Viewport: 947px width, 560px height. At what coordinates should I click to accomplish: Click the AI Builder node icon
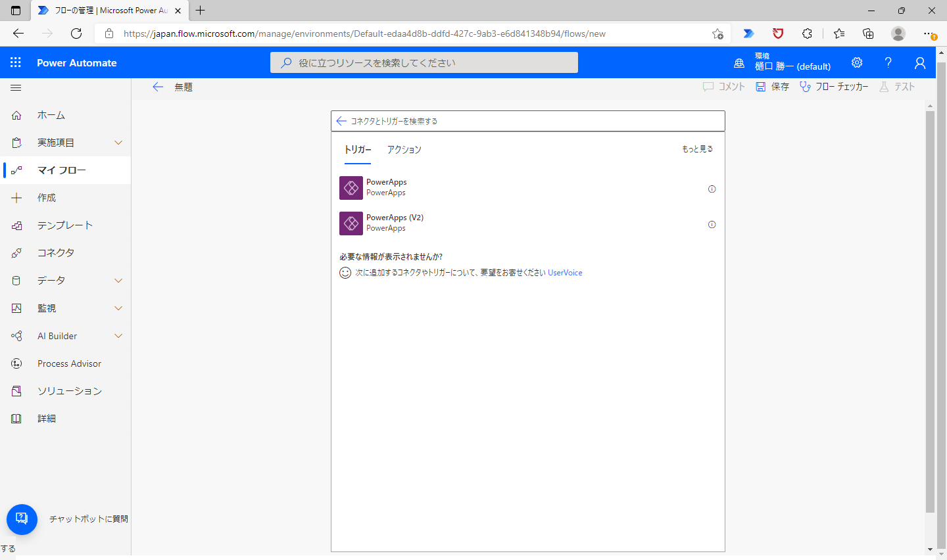pos(16,336)
